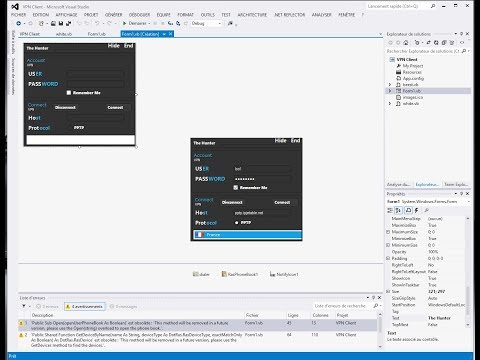
Task: Click the Alphabetical sort icon in Properties panel
Action: [x=399, y=210]
